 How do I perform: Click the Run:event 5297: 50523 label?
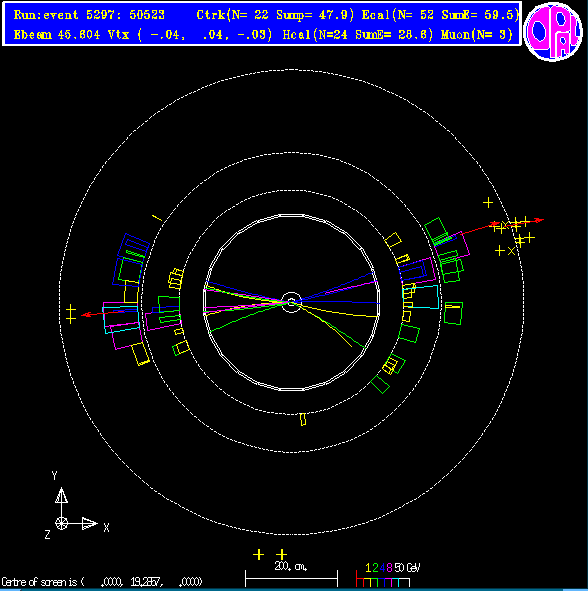coord(89,15)
